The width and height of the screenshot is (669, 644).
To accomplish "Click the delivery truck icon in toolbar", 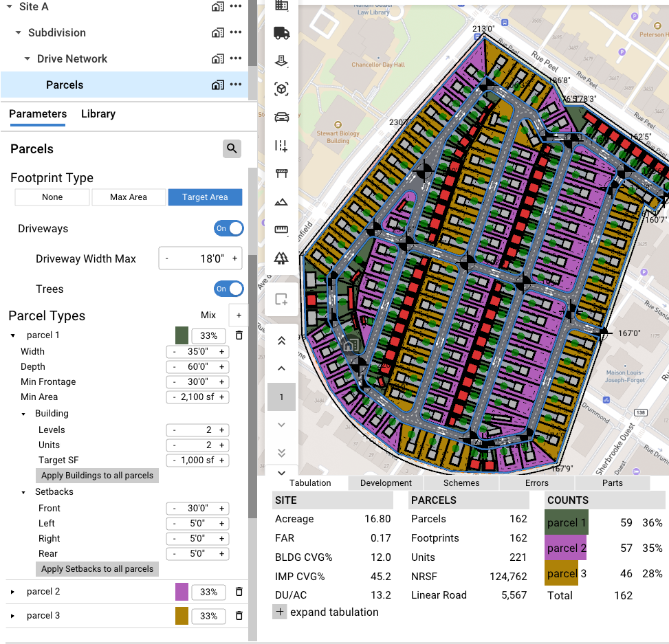I will tap(282, 33).
